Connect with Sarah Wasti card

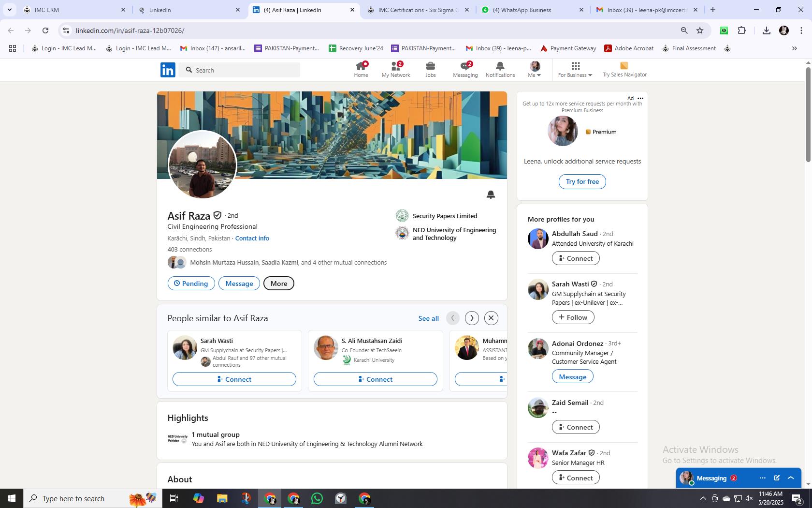coord(234,379)
